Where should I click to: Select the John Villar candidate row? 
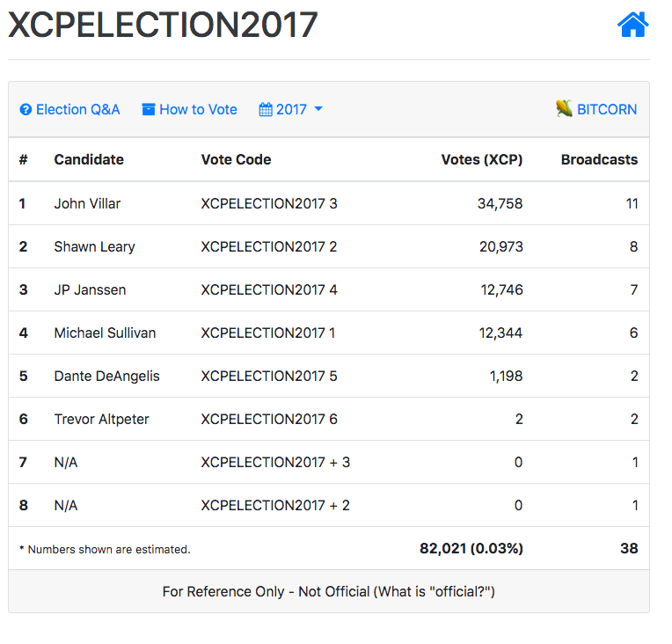(329, 203)
